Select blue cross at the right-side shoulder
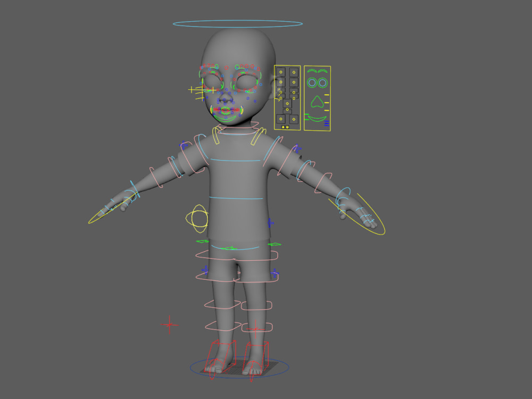The image size is (532, 399). [x=297, y=148]
